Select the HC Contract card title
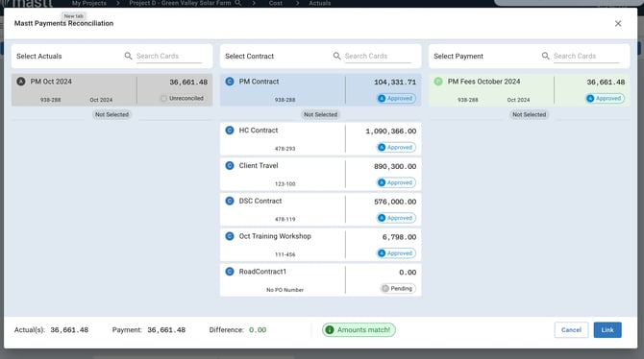Viewport: 644px width, 359px height. pos(259,131)
